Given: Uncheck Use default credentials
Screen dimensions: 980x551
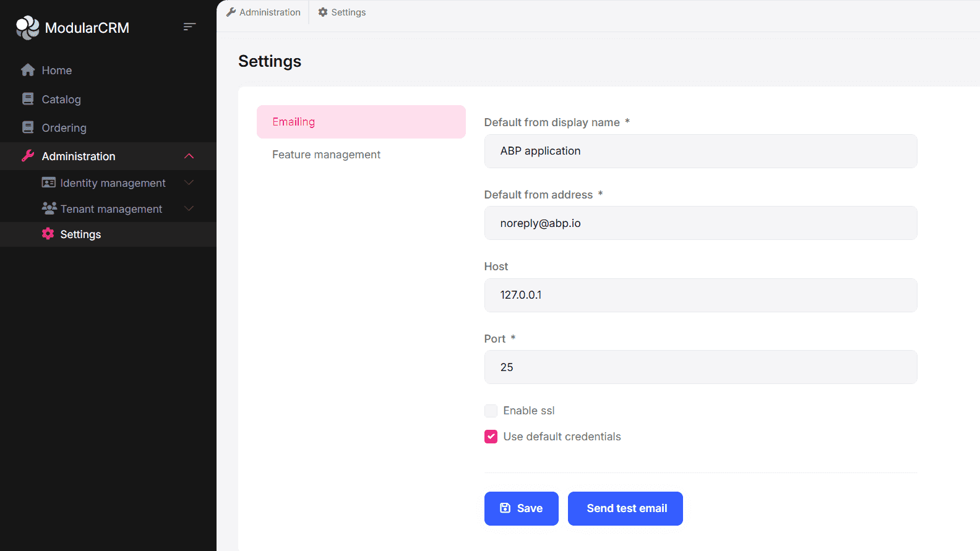Looking at the screenshot, I should tap(491, 437).
